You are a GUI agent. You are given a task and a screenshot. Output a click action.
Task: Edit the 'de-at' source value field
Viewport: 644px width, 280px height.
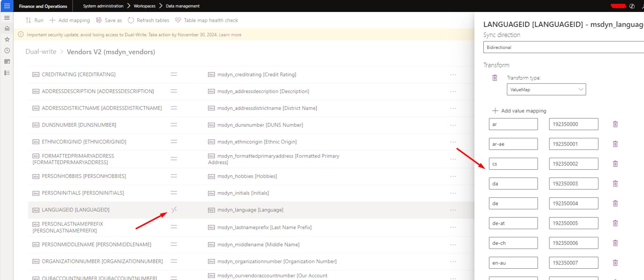click(513, 223)
